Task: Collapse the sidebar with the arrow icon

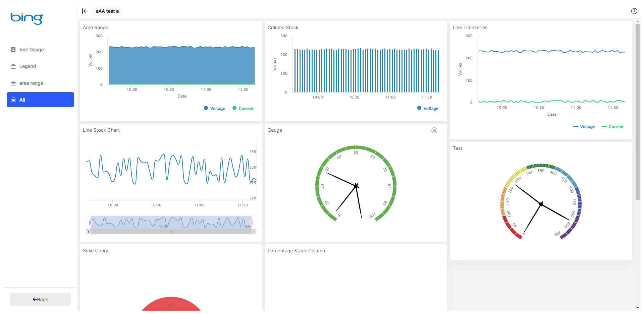Action: 85,11
